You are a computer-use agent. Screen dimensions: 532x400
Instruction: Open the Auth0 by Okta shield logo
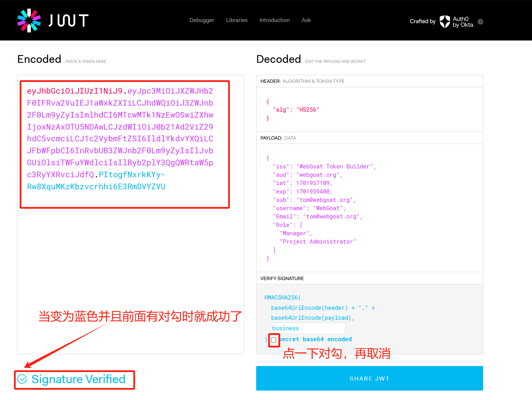(x=445, y=21)
